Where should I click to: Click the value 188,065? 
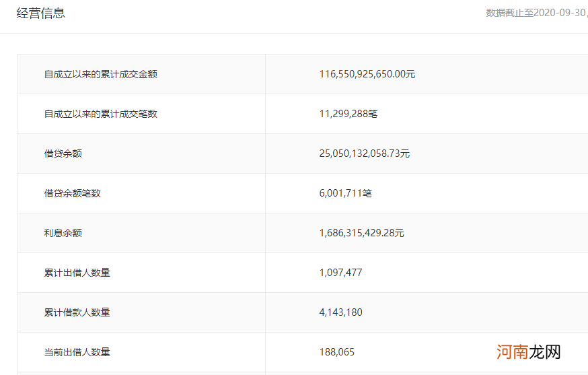(336, 352)
